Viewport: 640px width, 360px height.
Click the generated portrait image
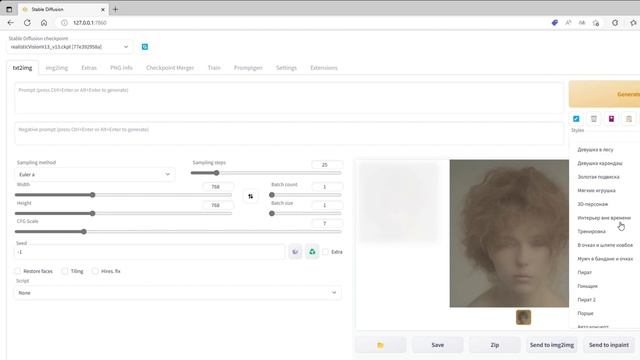click(509, 233)
